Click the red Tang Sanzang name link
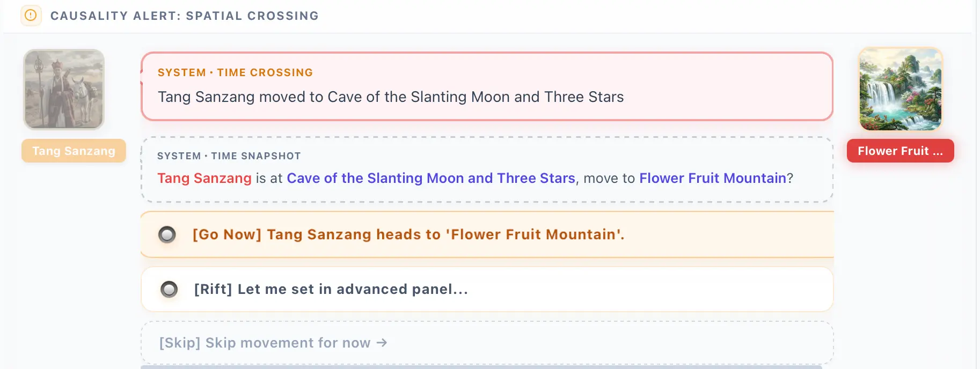The width and height of the screenshot is (980, 369). click(x=204, y=178)
